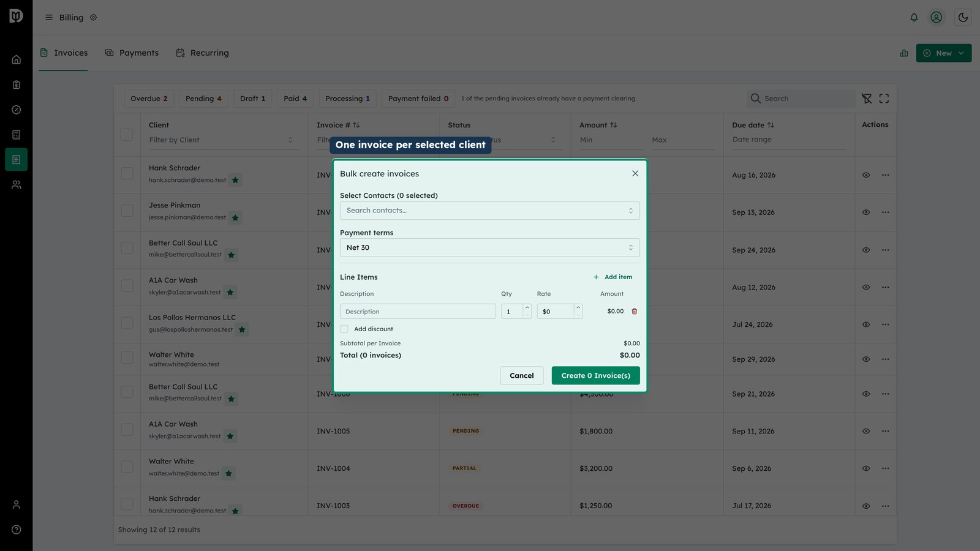Switch to the Recurring tab

(202, 53)
